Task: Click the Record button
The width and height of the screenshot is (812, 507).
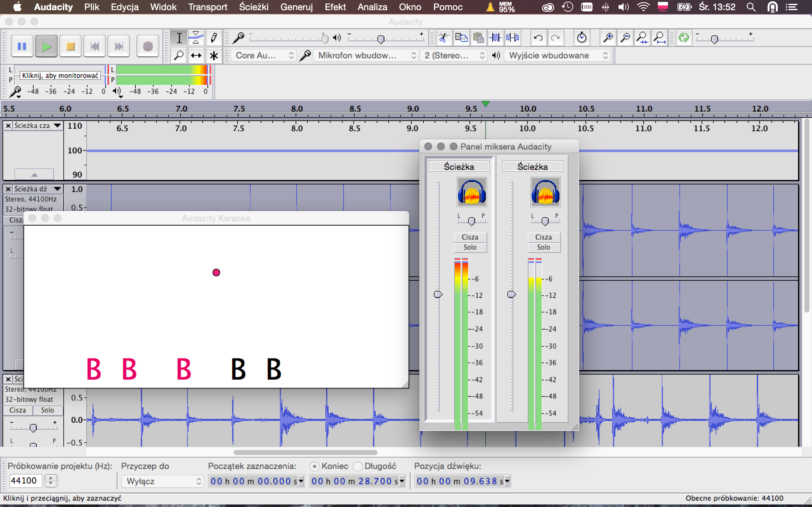Action: point(147,46)
